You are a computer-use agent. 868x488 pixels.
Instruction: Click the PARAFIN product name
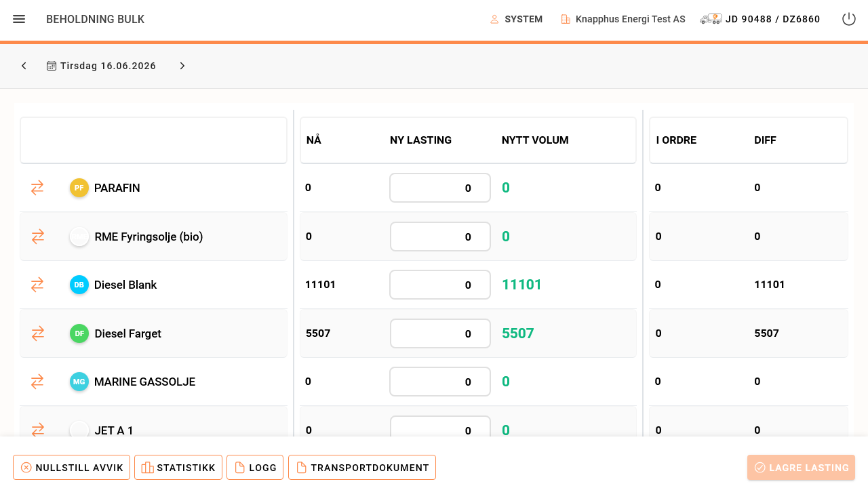[117, 188]
